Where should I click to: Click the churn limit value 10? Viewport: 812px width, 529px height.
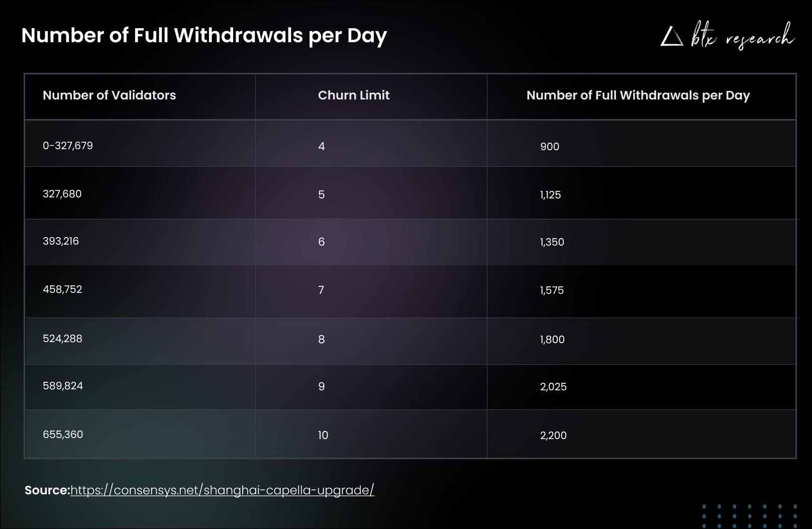(x=323, y=435)
